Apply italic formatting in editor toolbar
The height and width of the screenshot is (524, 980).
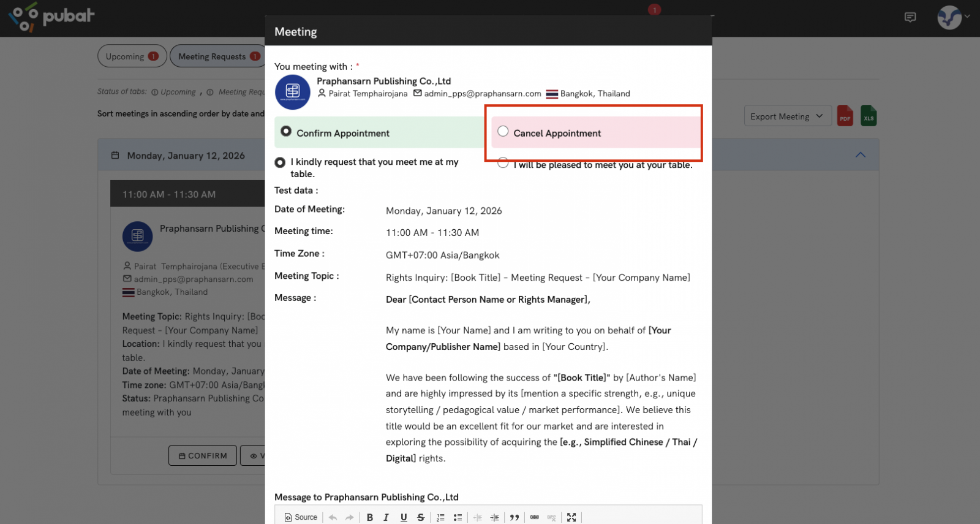pyautogui.click(x=386, y=517)
